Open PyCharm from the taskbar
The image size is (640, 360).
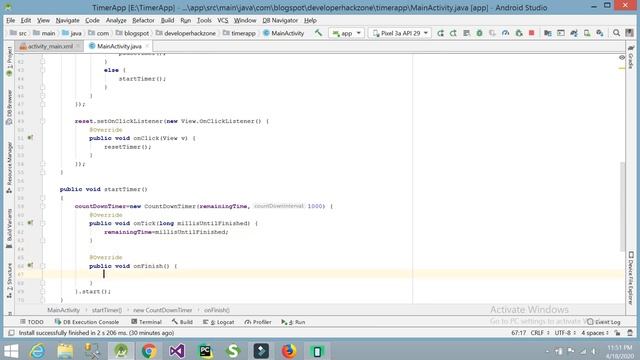[x=205, y=351]
